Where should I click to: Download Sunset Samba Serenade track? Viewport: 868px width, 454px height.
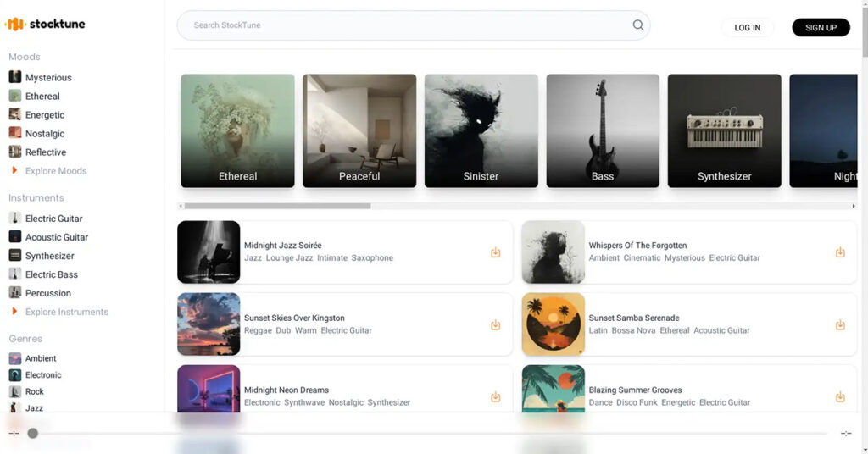click(x=840, y=325)
